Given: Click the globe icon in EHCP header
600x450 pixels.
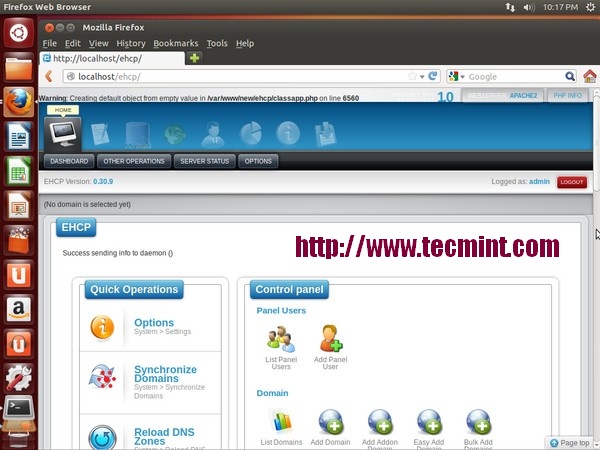Looking at the screenshot, I should pos(175,134).
